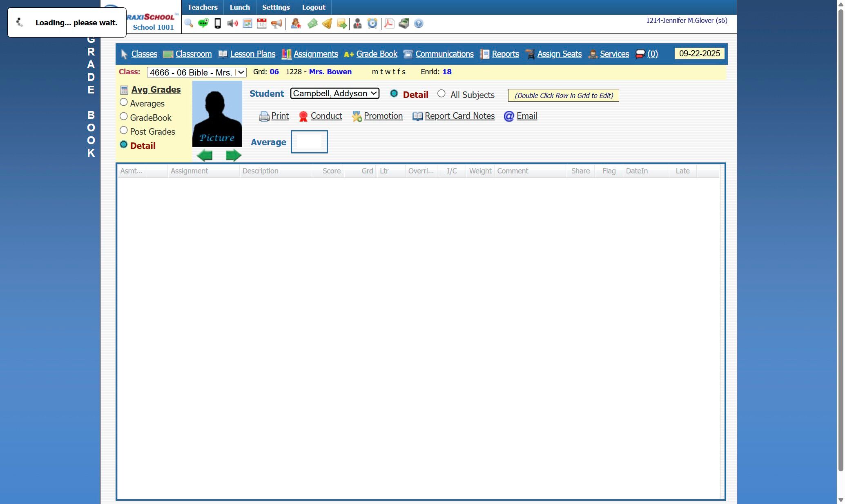845x504 pixels.
Task: Click the nurse icon in toolbar
Action: (296, 23)
